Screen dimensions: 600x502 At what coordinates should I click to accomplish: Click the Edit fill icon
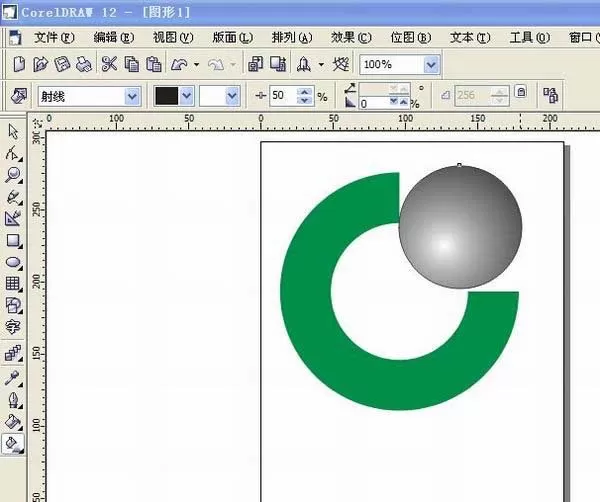click(x=19, y=96)
